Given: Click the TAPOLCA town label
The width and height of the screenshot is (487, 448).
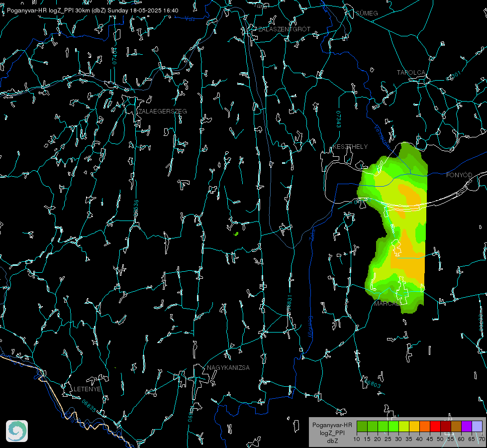Looking at the screenshot, I should tap(411, 73).
